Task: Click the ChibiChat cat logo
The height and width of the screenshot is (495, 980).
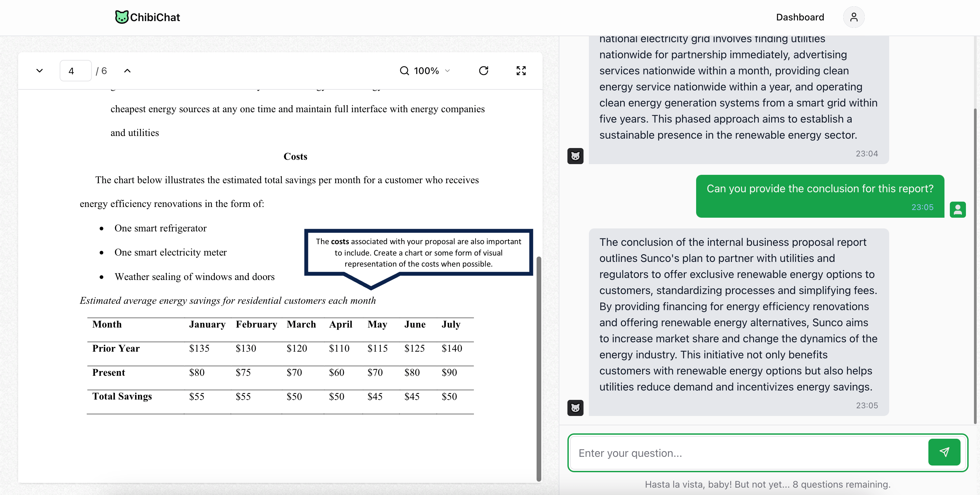Action: pyautogui.click(x=122, y=17)
